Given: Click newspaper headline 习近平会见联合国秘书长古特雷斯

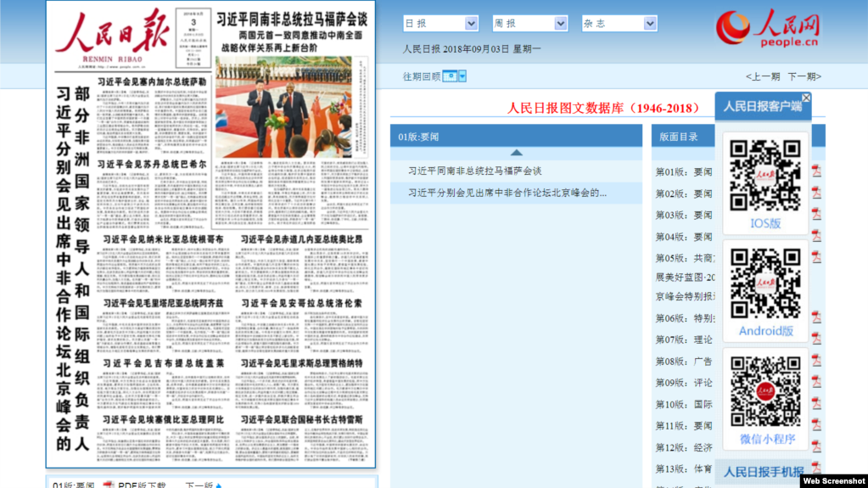Looking at the screenshot, I should tap(302, 420).
